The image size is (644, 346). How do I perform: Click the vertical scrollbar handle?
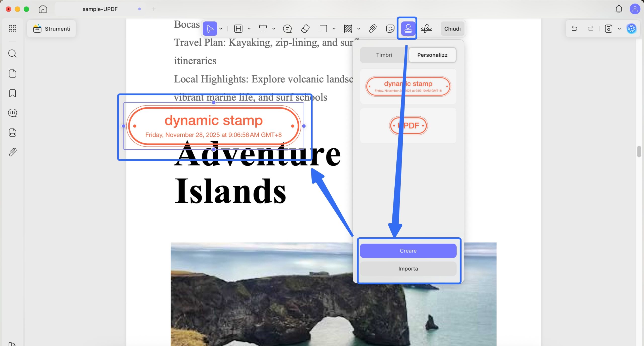tap(639, 151)
